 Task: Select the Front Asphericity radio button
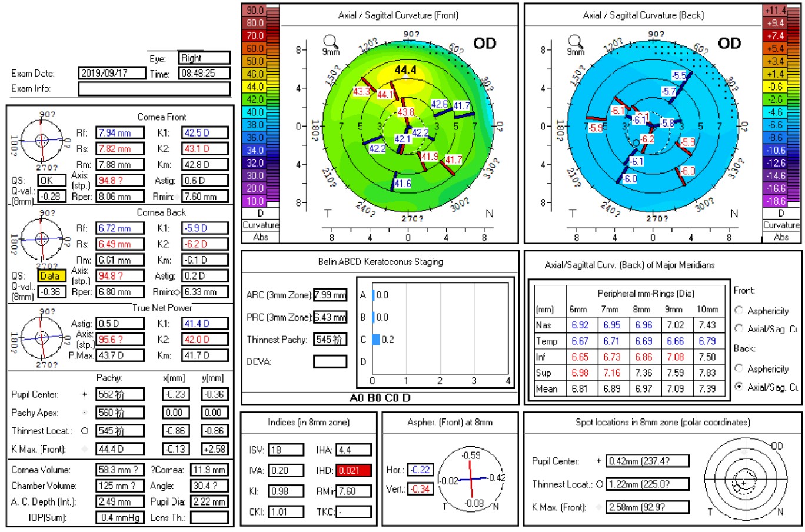pos(739,310)
